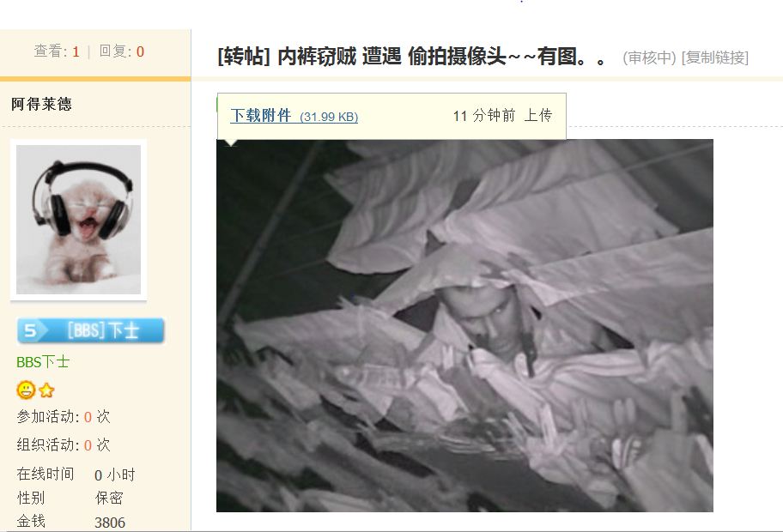Click the 组织活动 count number
783x532 pixels.
88,444
